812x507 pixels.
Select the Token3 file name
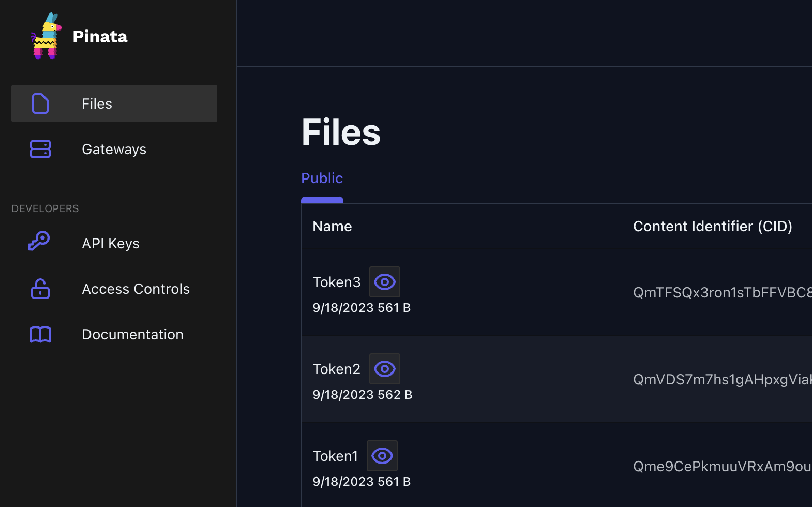tap(337, 282)
